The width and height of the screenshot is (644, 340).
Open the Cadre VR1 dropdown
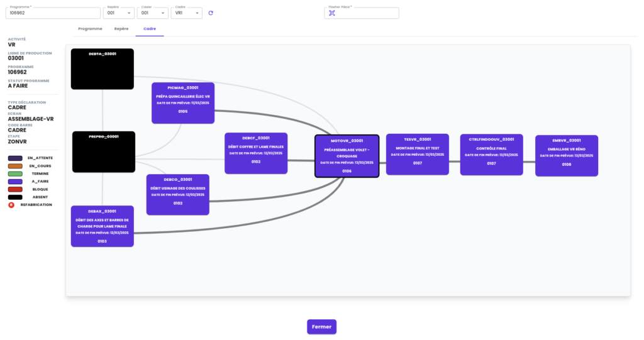[187, 13]
